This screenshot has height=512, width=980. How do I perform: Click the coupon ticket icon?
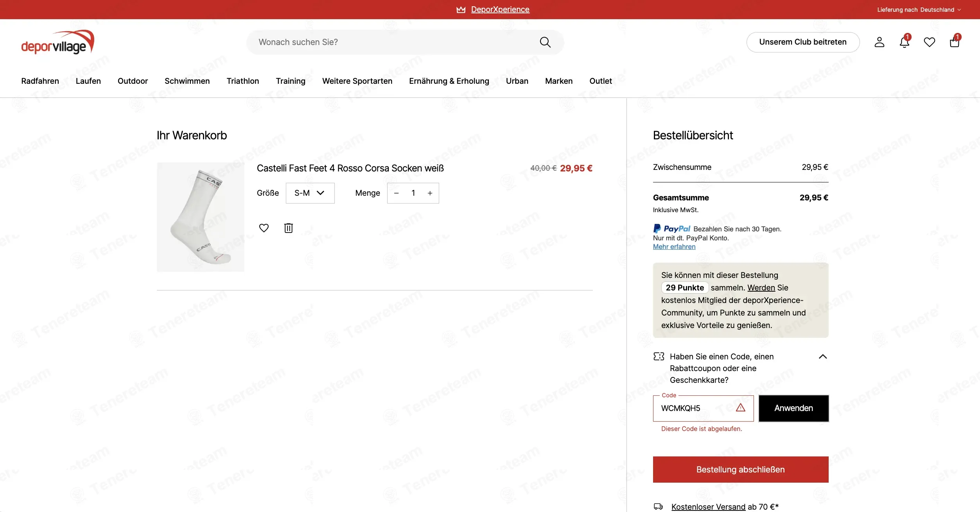pos(659,357)
